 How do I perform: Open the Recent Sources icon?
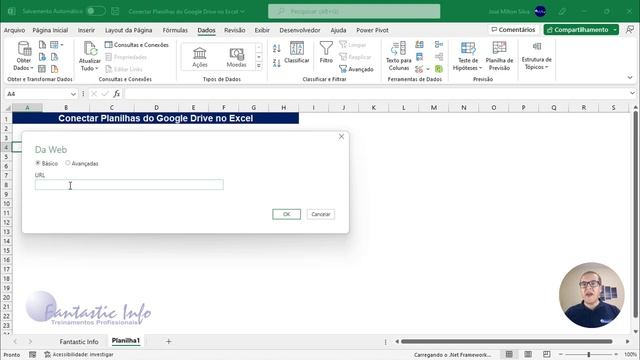[x=54, y=57]
